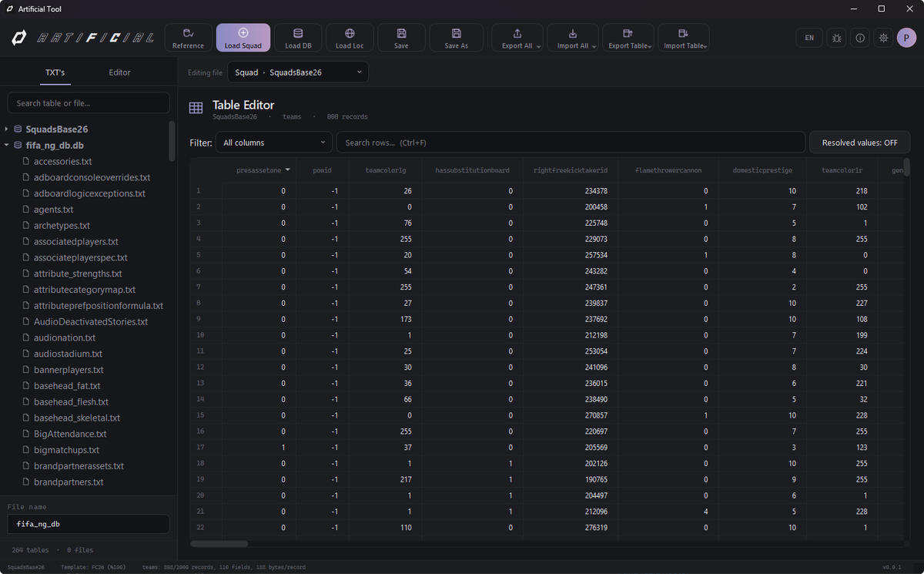Click the table horizontal scrollbar thumb
The height and width of the screenshot is (574, 924).
coord(219,544)
